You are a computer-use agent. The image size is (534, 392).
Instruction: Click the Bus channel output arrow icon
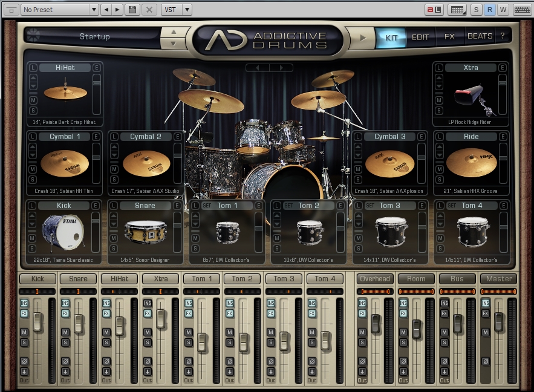point(444,371)
